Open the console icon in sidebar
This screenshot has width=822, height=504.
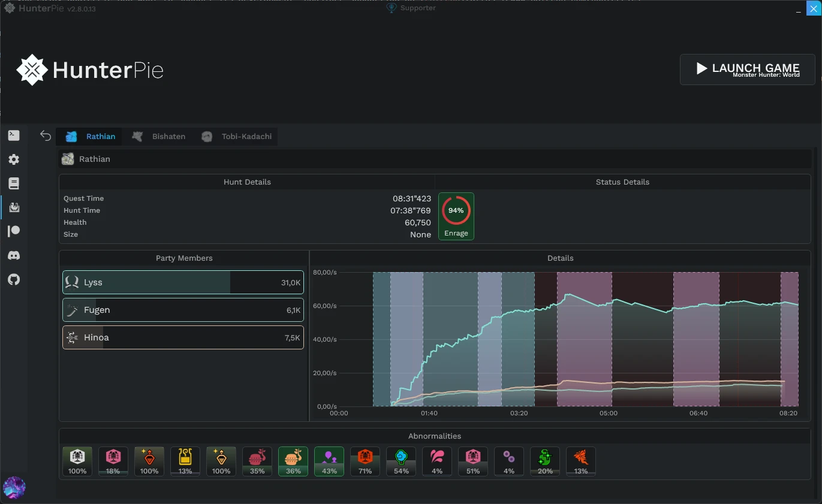(x=14, y=135)
